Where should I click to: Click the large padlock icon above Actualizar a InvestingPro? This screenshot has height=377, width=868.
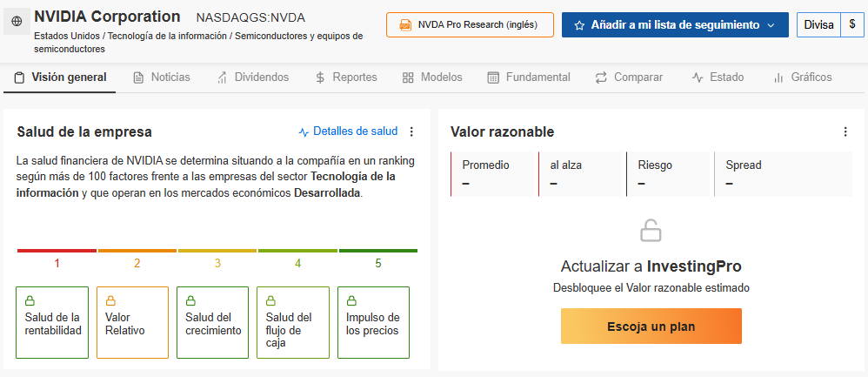[x=651, y=231]
